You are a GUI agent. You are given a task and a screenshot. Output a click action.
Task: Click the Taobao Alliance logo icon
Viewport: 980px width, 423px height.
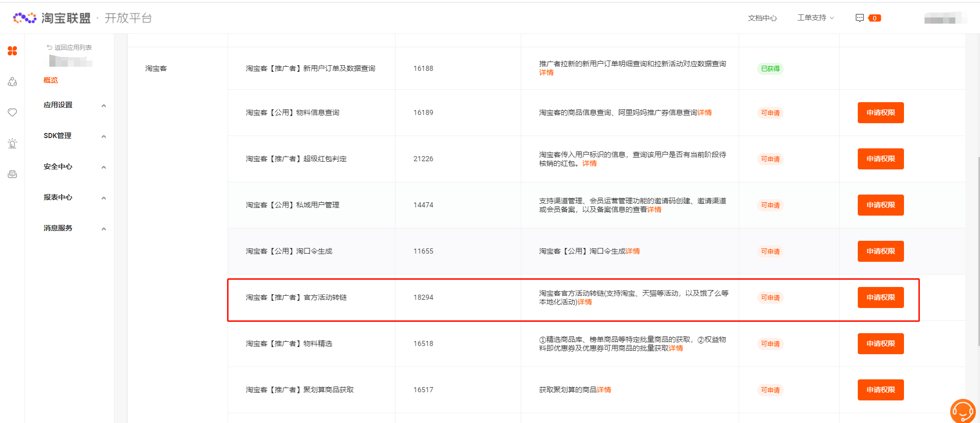point(25,18)
